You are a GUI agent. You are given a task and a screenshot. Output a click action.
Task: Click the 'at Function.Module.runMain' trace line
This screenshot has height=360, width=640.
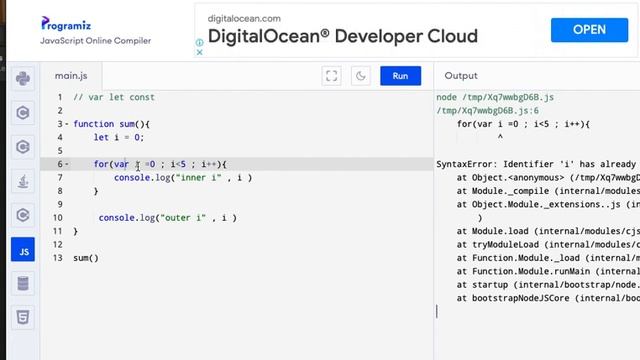(548, 271)
